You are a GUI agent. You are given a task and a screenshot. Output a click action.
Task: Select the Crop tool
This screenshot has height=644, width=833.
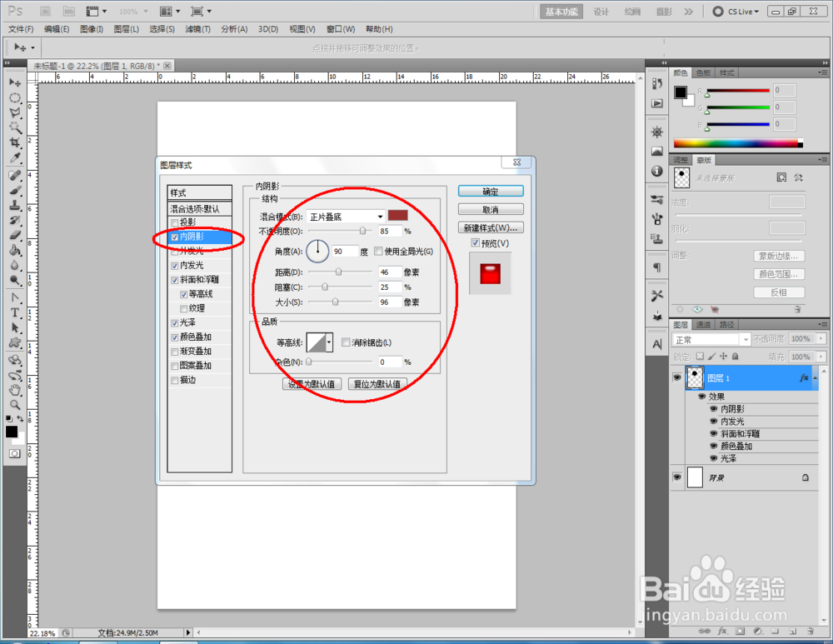(x=15, y=142)
